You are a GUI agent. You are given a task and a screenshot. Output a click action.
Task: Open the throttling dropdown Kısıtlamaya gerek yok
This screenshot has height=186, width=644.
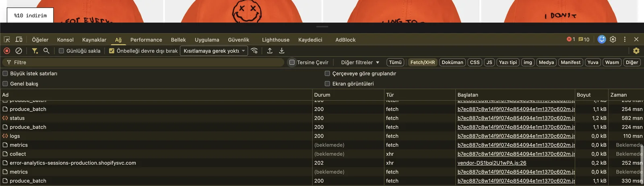coord(214,51)
